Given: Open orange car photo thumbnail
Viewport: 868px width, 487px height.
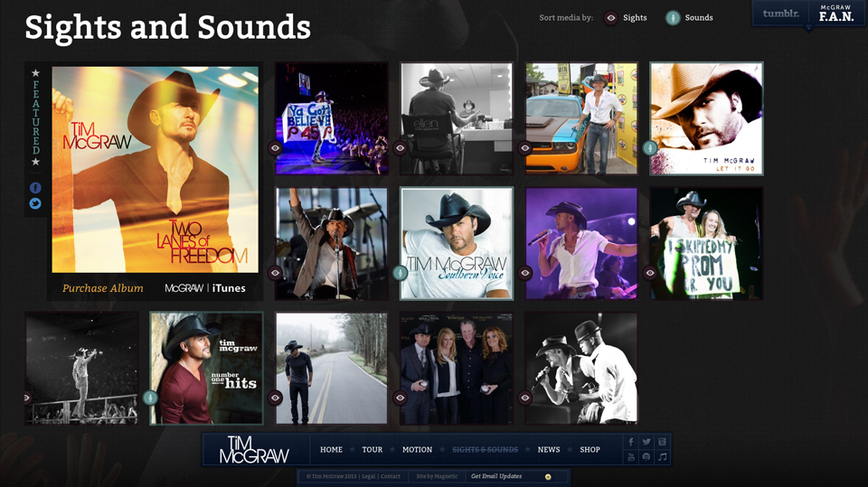Looking at the screenshot, I should [x=581, y=118].
